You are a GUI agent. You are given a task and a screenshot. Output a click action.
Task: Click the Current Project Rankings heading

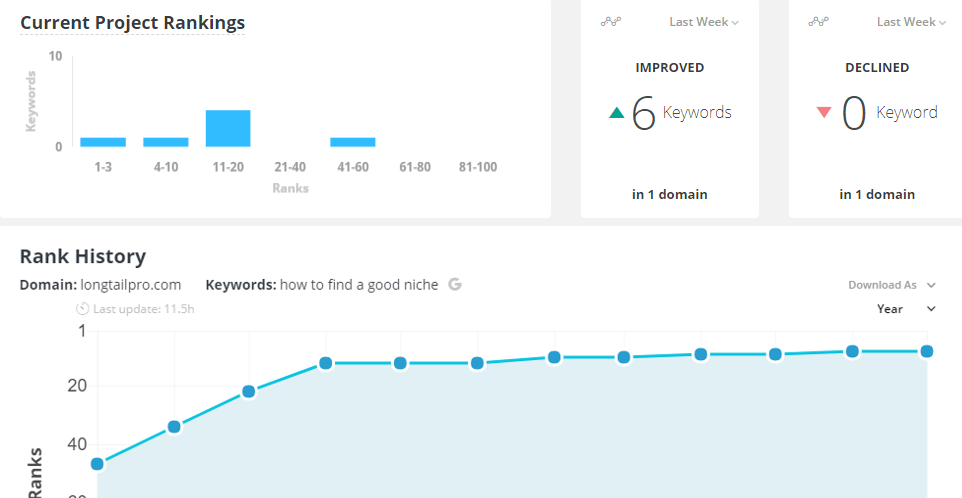click(x=132, y=23)
